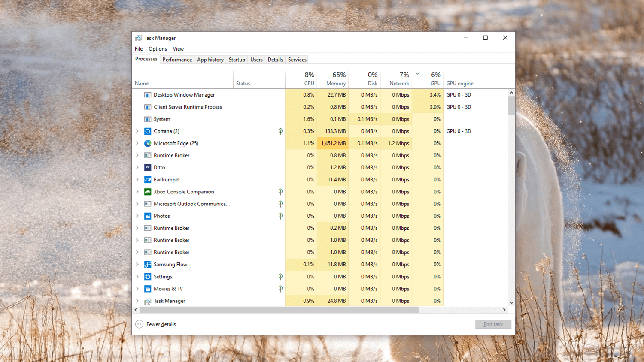Click the suspended leaf icon for Cortana
The height and width of the screenshot is (362, 644).
[280, 131]
